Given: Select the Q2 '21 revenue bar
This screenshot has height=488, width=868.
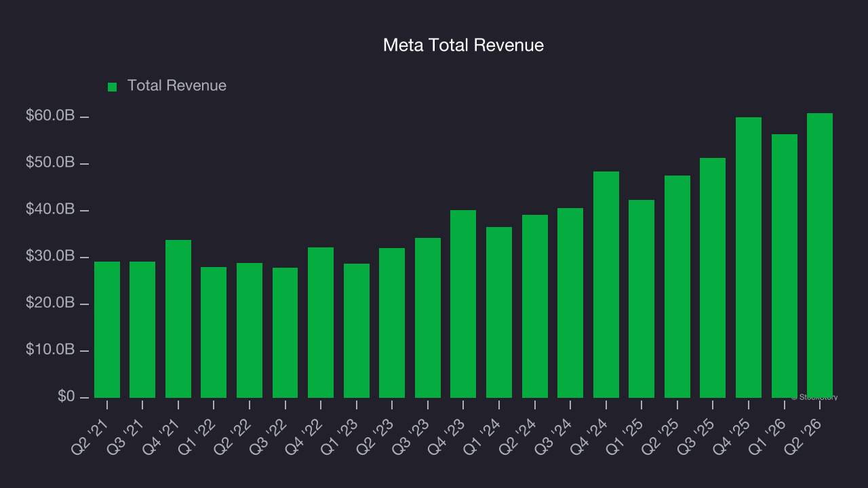Looking at the screenshot, I should pyautogui.click(x=107, y=329).
